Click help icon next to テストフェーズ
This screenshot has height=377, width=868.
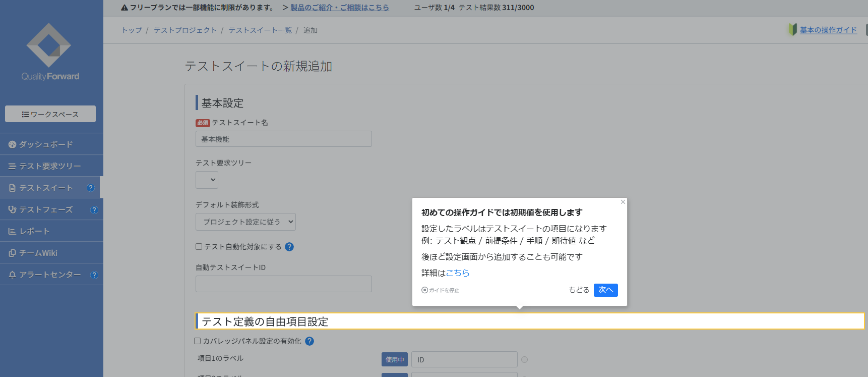pos(94,210)
